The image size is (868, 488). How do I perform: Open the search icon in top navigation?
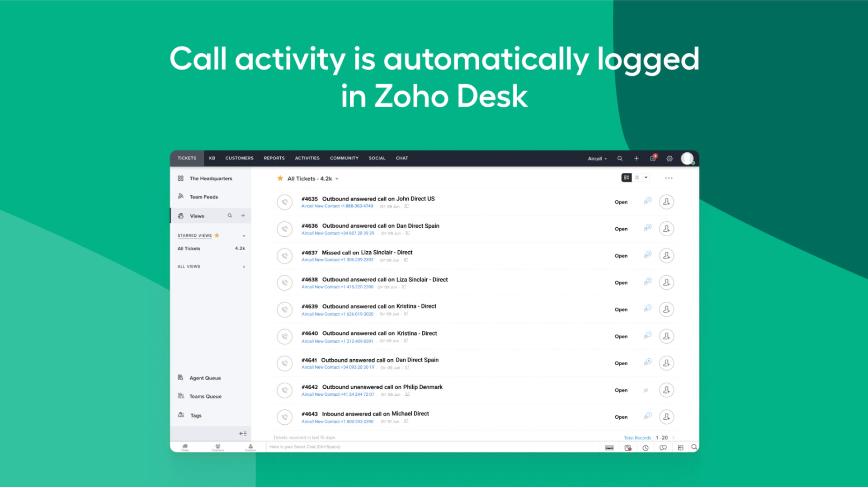620,158
